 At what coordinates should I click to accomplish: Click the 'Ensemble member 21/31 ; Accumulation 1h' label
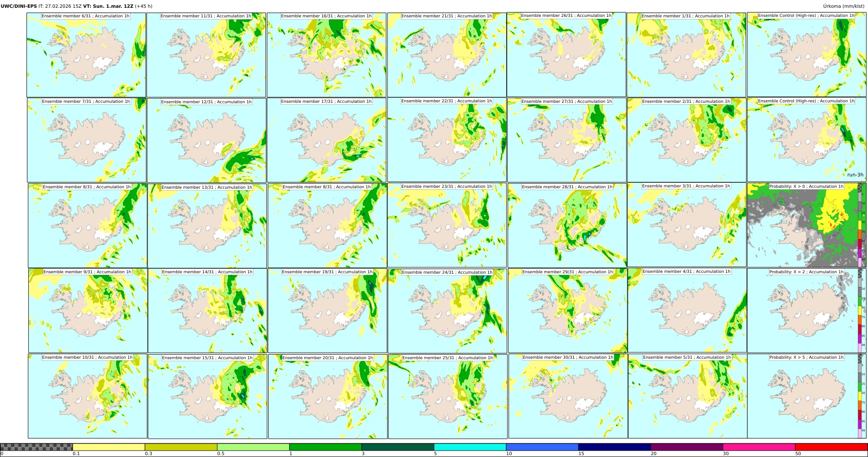click(x=446, y=16)
